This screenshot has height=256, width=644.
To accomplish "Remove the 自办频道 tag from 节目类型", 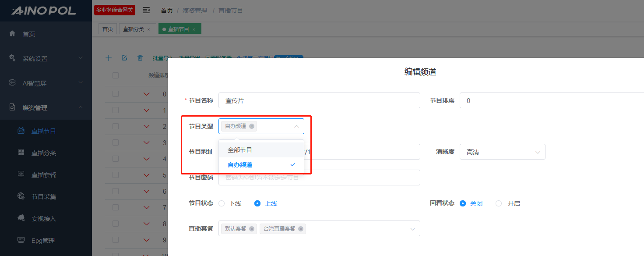I will pos(252,126).
